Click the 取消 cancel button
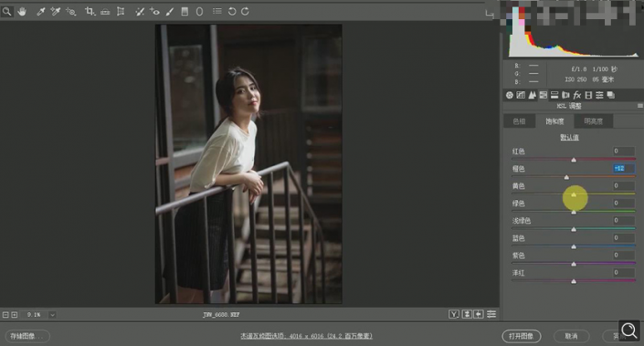Viewport: 644px width, 346px height. tap(571, 336)
